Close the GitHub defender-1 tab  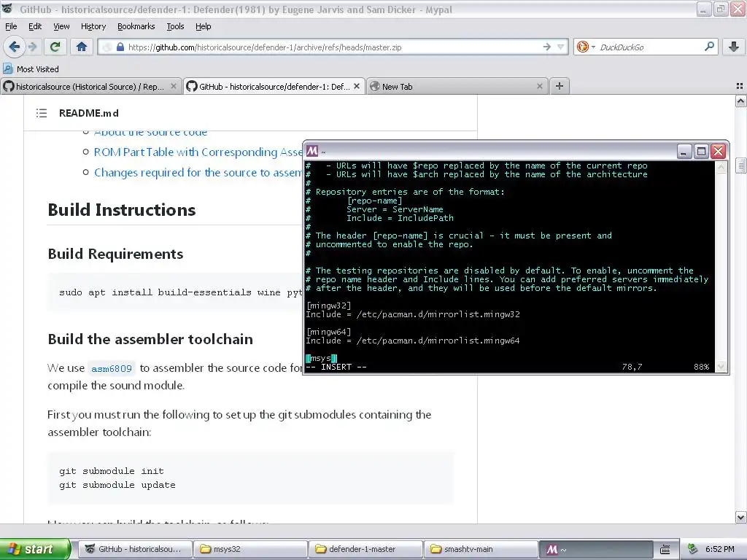tap(356, 86)
